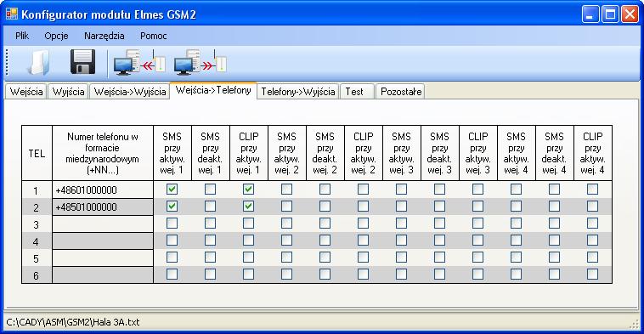Select the Wejścia->Telefony tab
Screen dimensions: 644x334
point(213,90)
